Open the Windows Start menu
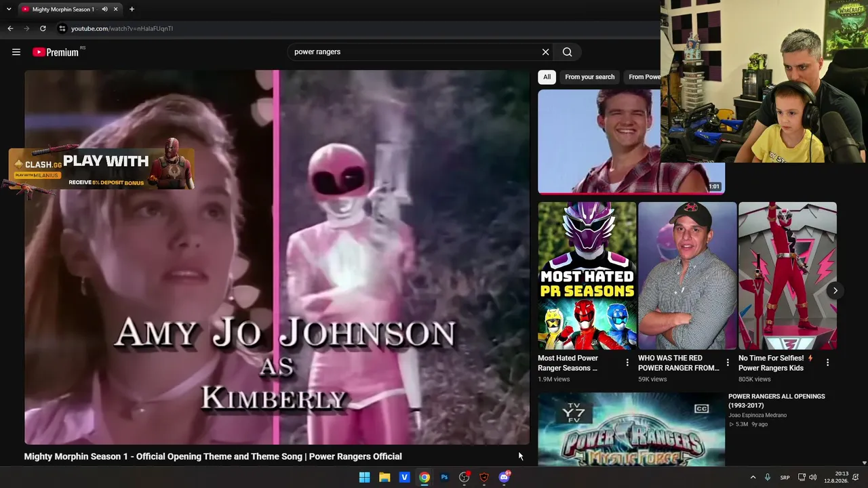 (364, 477)
